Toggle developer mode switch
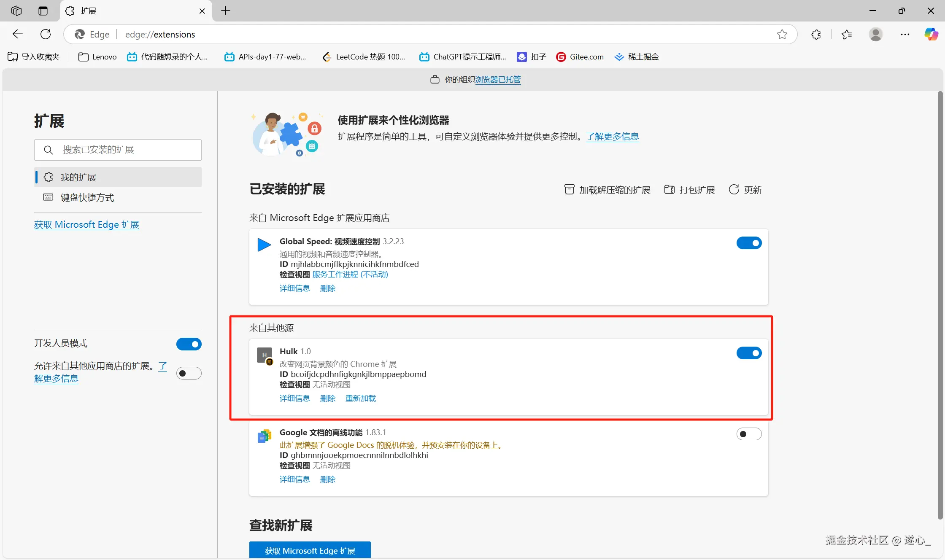The image size is (945, 560). click(x=189, y=344)
